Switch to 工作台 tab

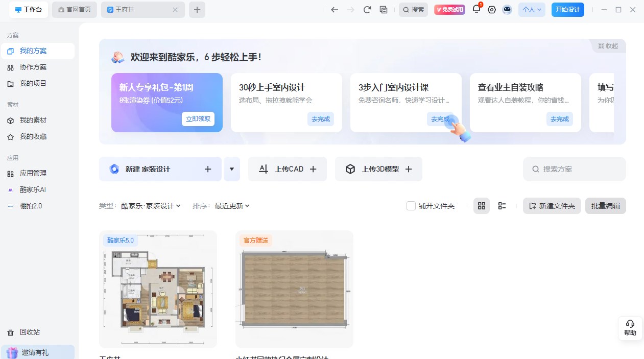(x=29, y=10)
